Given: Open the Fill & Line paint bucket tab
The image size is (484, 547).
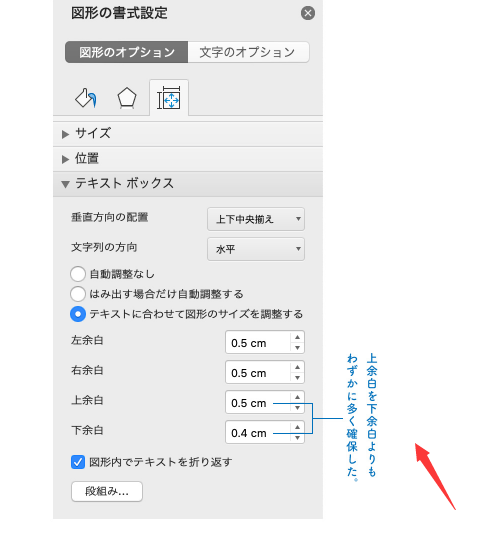Looking at the screenshot, I should click(86, 98).
